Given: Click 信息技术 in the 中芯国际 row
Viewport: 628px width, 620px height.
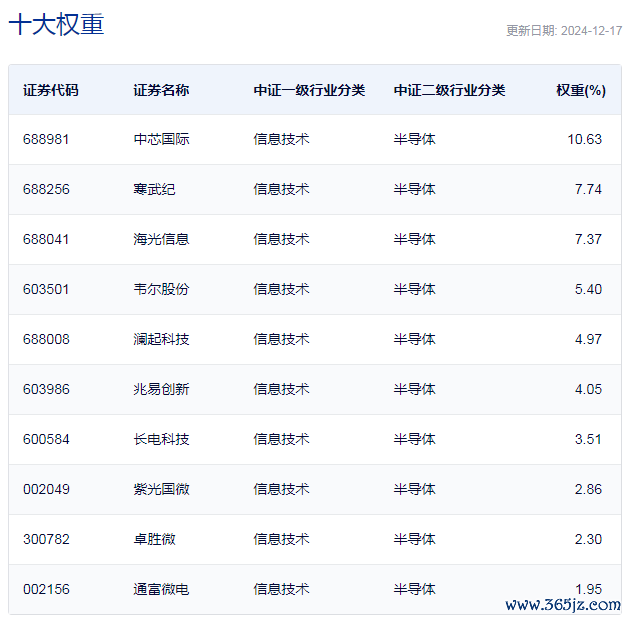Looking at the screenshot, I should click(281, 139).
